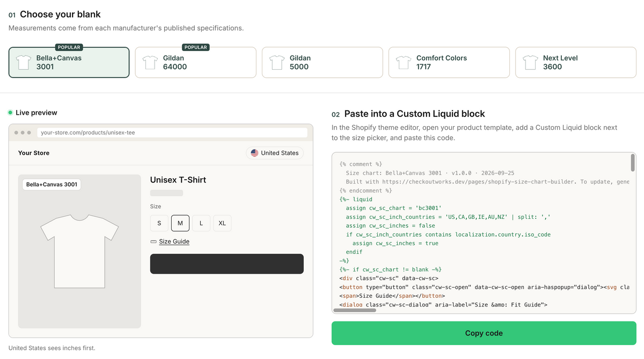Screen dimensions: 644x359
Task: Click the t-shirt icon on Gildan 64000 card
Action: click(x=150, y=63)
